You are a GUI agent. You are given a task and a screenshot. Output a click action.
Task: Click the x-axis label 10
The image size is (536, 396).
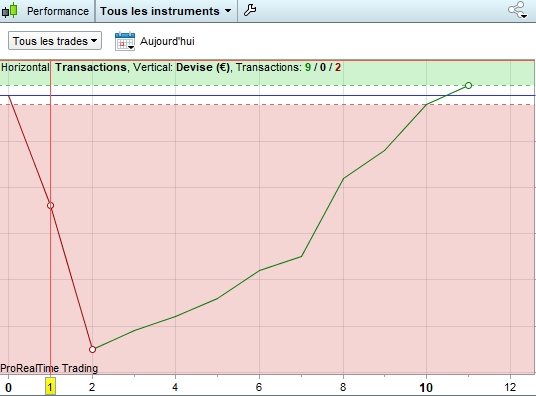[x=426, y=388]
